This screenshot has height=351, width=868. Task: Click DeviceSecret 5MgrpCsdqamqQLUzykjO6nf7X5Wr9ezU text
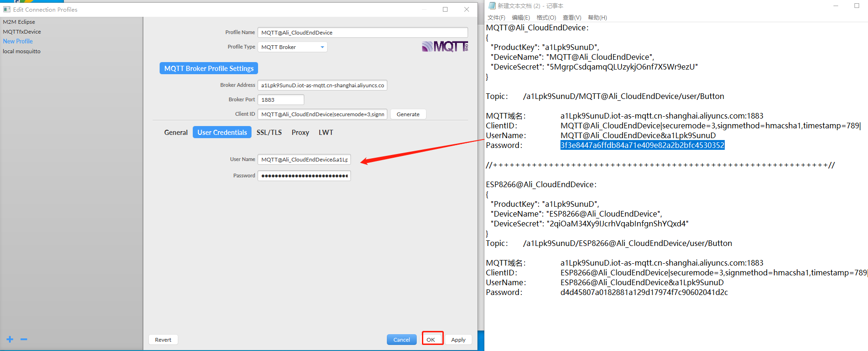coord(622,67)
